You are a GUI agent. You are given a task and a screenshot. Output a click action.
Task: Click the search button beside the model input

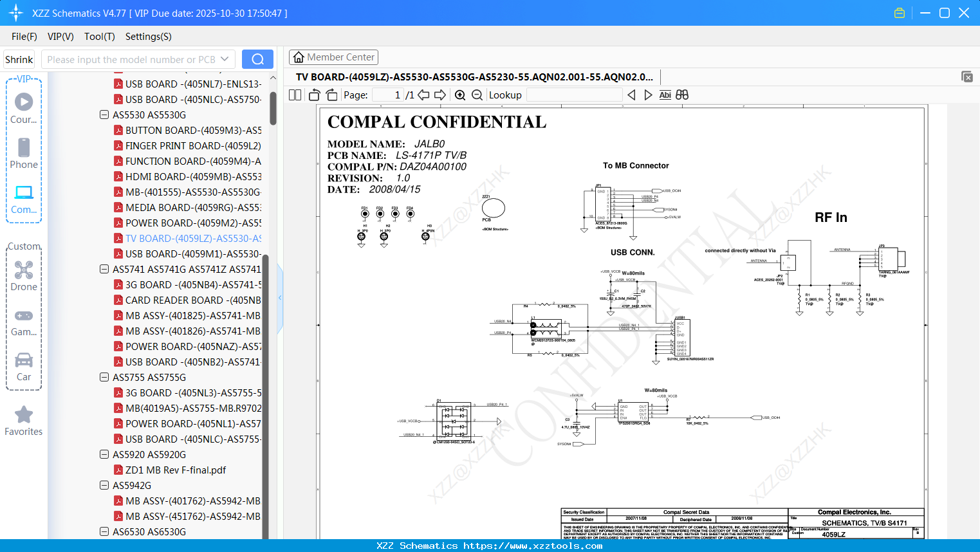[257, 59]
